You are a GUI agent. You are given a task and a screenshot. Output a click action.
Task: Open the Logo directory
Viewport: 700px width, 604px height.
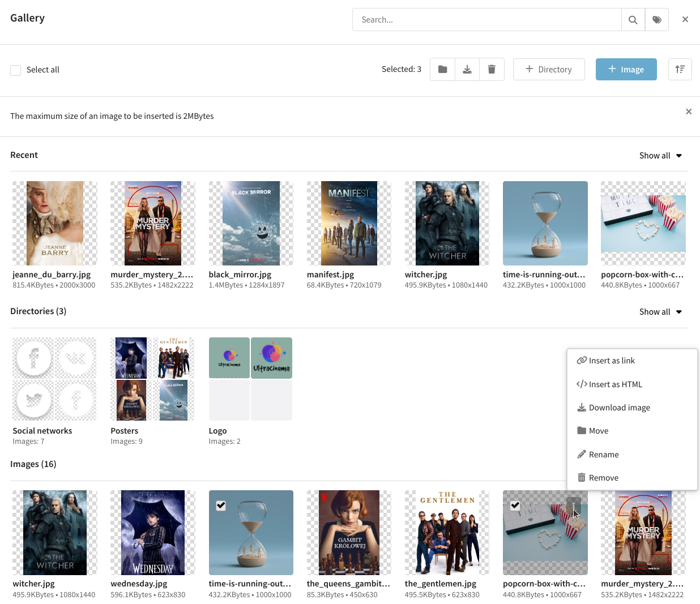tap(250, 379)
